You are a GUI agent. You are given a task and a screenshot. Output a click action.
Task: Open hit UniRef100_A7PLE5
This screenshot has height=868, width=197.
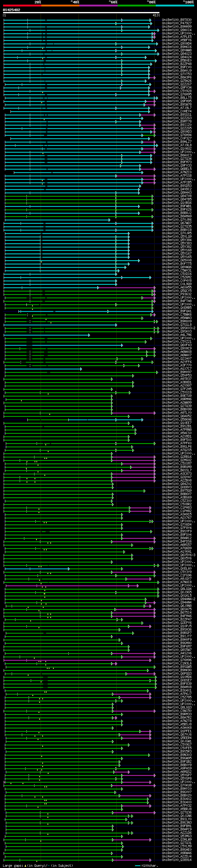pyautogui.click(x=177, y=37)
